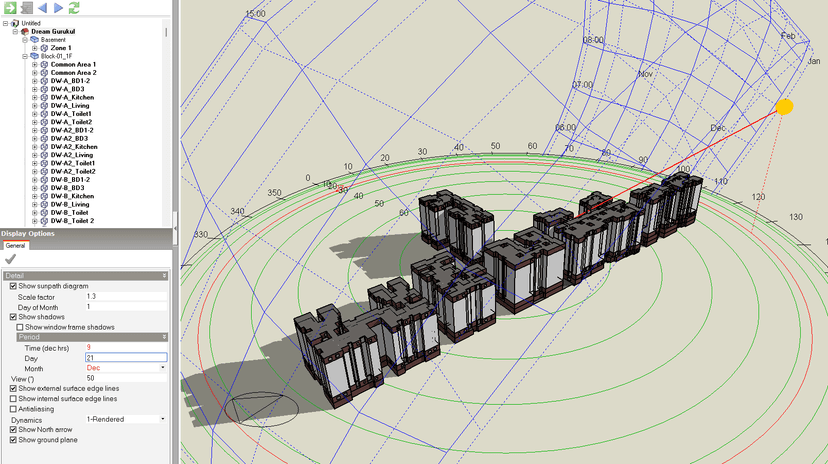This screenshot has width=828, height=464.
Task: Click the yellow sun on sunpath diagram
Action: (785, 107)
